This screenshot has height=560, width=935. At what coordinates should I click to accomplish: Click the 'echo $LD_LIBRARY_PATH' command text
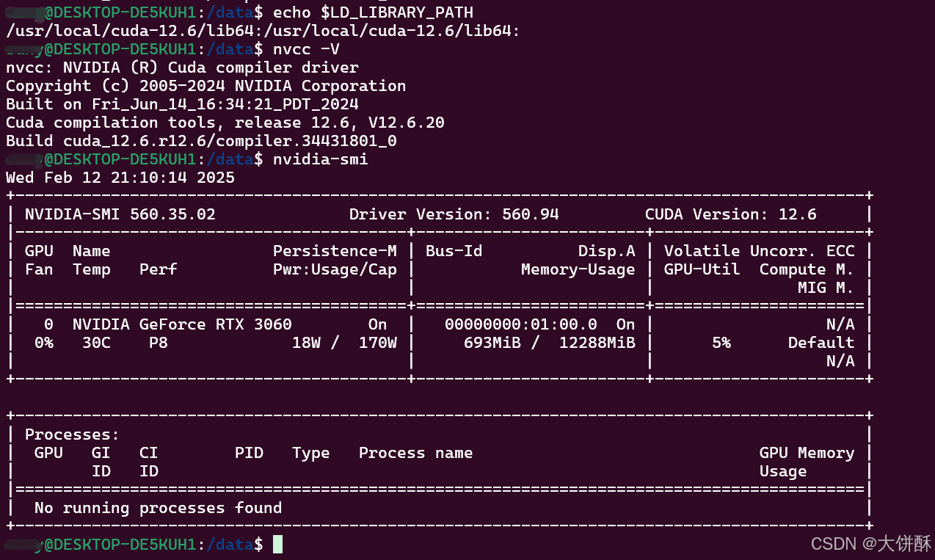373,12
